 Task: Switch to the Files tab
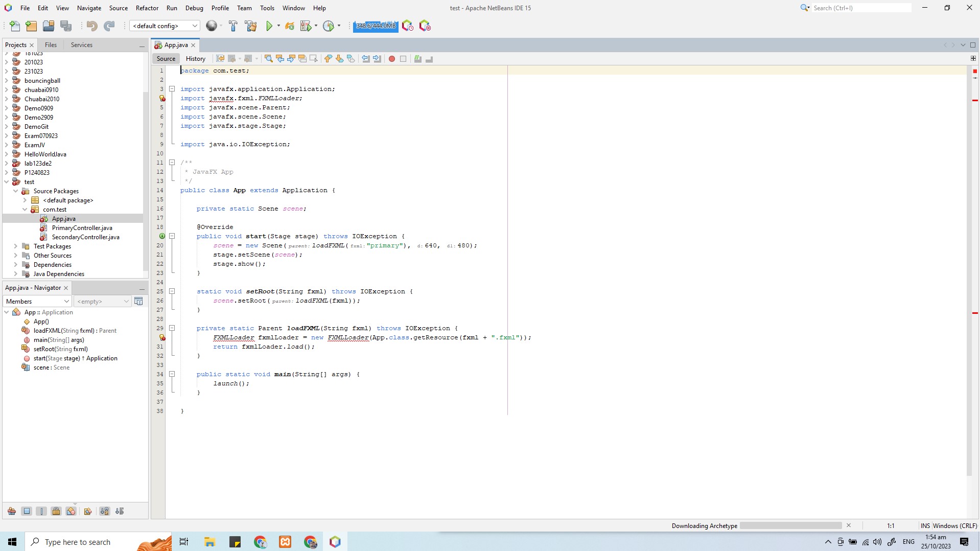(x=51, y=45)
